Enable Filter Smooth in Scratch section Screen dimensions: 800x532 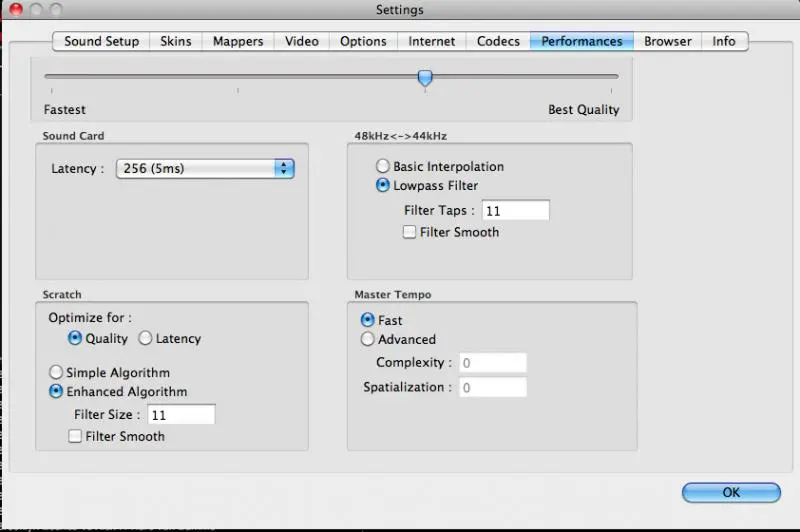pyautogui.click(x=75, y=437)
